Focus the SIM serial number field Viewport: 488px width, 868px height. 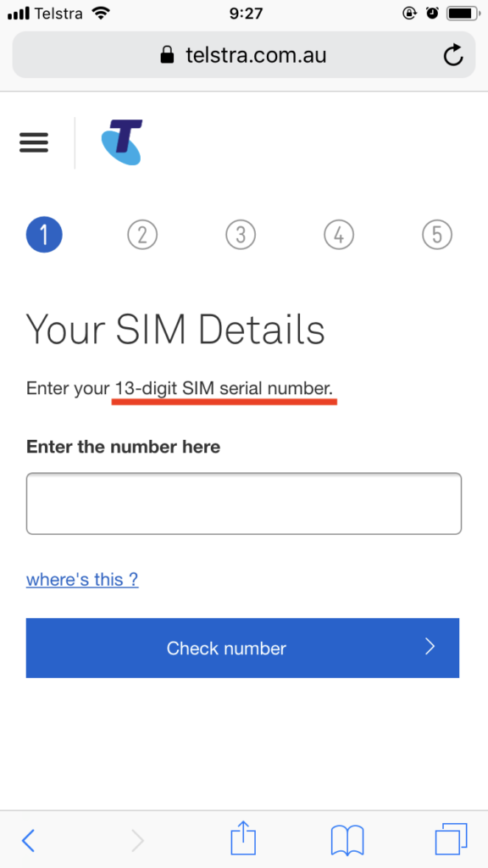[243, 504]
